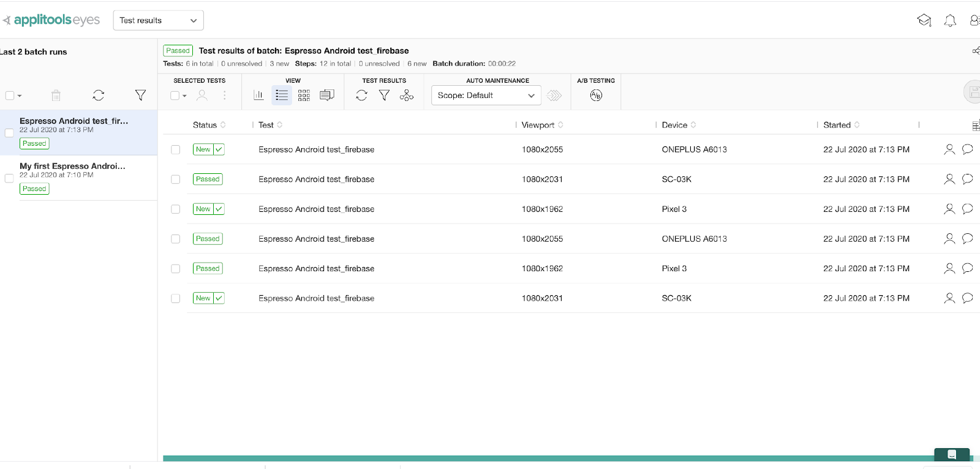Tick checkbox for first ONEPLUS A6013 row
Viewport: 980px width, 469px height.
[176, 149]
